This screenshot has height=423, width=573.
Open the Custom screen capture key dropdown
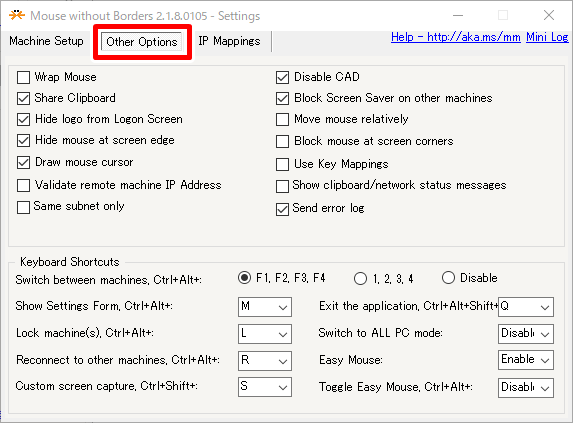coord(265,387)
